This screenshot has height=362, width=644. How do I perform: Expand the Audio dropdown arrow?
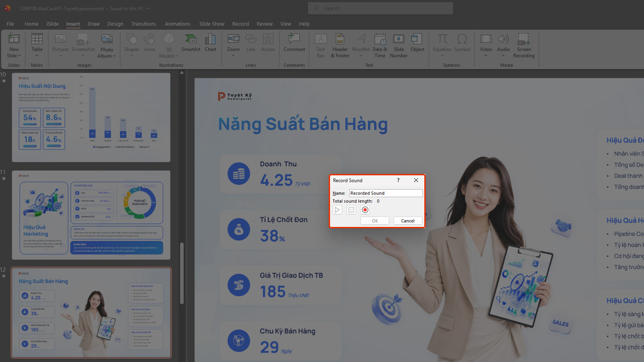pyautogui.click(x=503, y=56)
